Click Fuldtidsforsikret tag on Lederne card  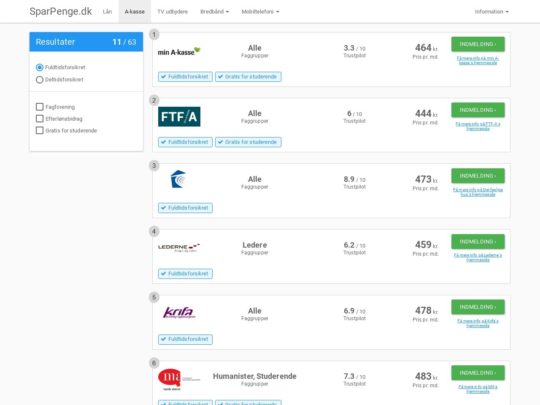pos(185,273)
